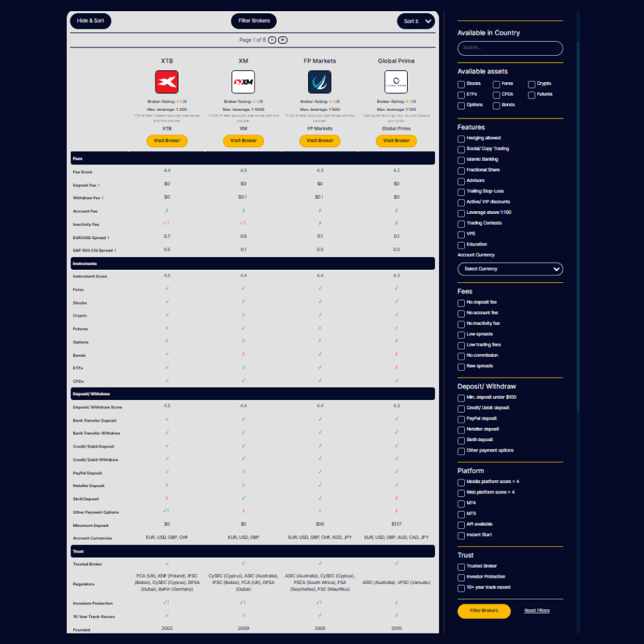Viewport: 644px width, 644px height.
Task: Check MT4 platform filter
Action: tap(461, 504)
